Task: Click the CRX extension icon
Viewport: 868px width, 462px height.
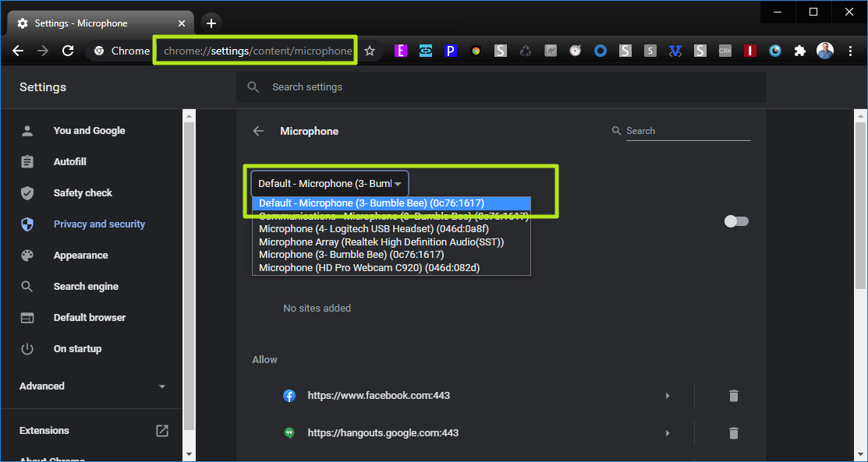Action: point(725,51)
